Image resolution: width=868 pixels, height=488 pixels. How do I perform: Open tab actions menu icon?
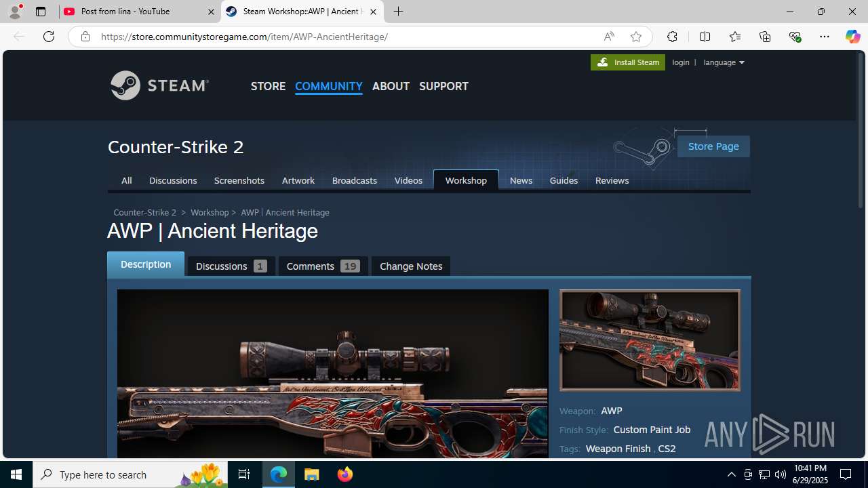click(41, 12)
